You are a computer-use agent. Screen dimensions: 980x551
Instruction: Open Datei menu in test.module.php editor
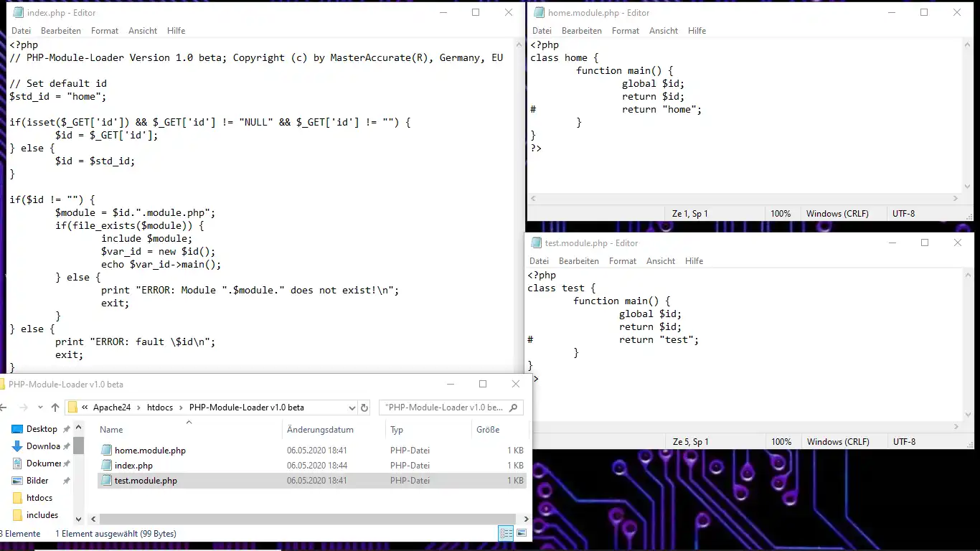pos(540,261)
